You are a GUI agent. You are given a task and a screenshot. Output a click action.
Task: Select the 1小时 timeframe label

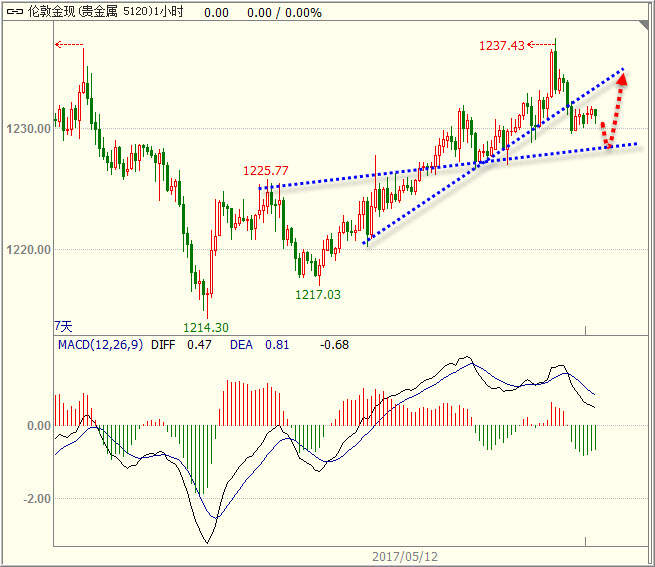coord(169,12)
